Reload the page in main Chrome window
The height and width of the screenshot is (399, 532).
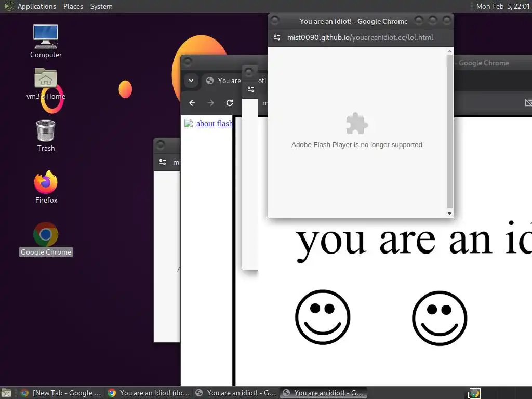point(230,103)
